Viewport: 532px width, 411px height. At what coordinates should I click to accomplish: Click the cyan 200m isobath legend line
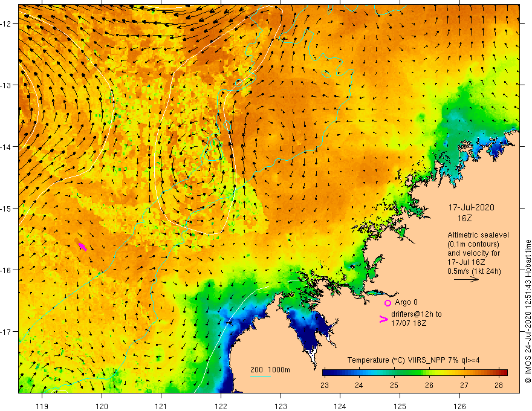[x=260, y=376]
